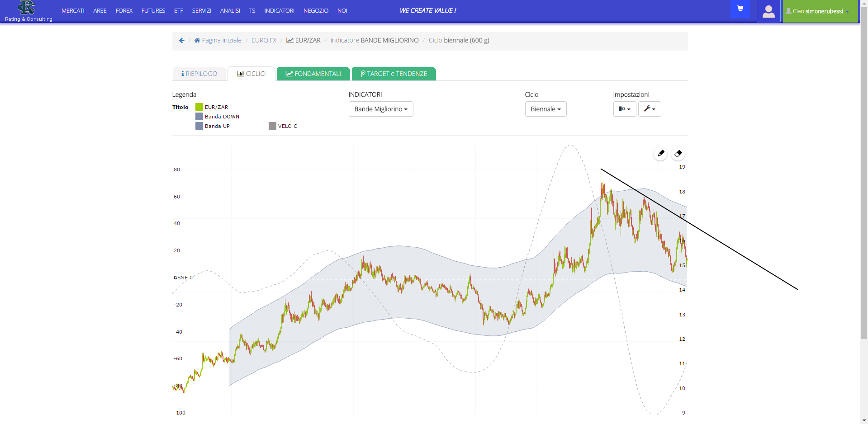Select the pencil drawing tool
868x424 pixels.
coord(660,154)
